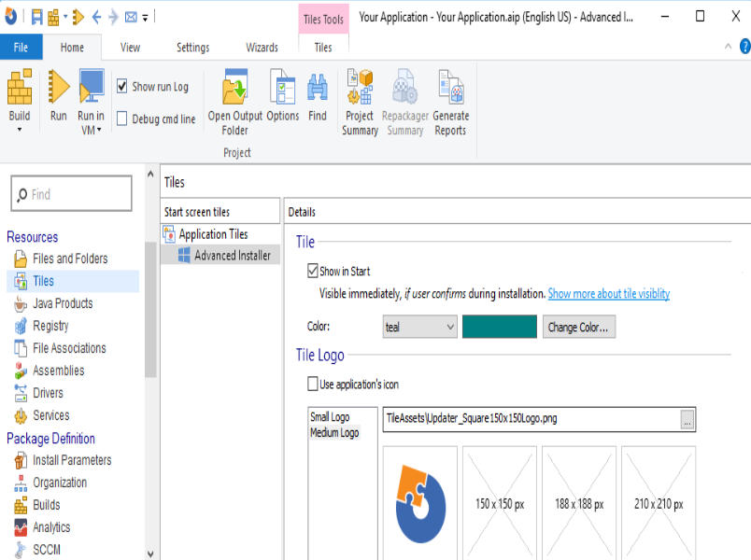Uncheck the Show run Log checkbox
The width and height of the screenshot is (751, 560).
122,86
